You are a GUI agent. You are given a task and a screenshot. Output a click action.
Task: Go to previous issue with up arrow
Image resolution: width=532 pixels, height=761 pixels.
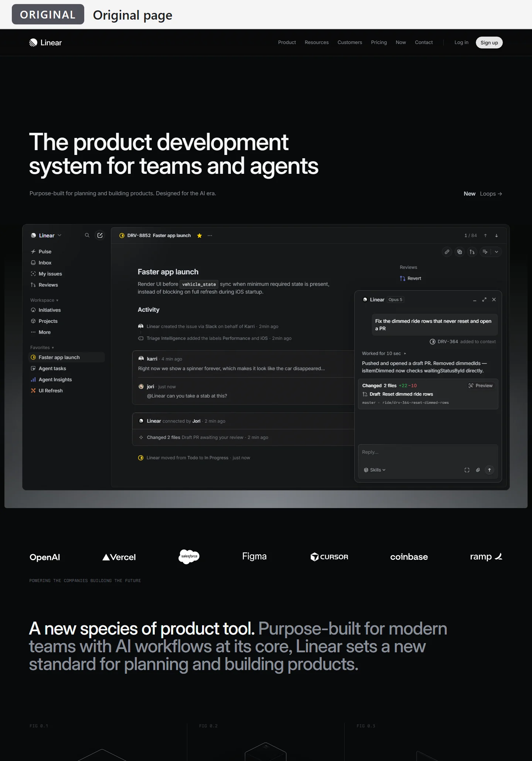(485, 236)
